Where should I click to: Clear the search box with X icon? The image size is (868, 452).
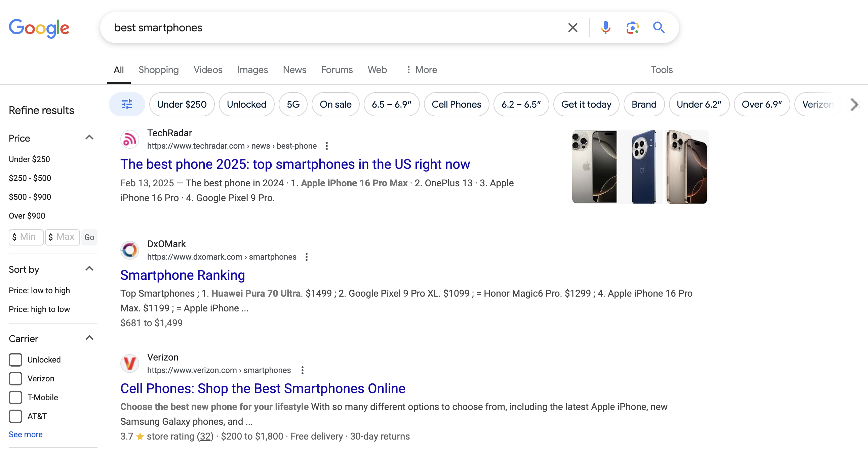click(x=573, y=28)
